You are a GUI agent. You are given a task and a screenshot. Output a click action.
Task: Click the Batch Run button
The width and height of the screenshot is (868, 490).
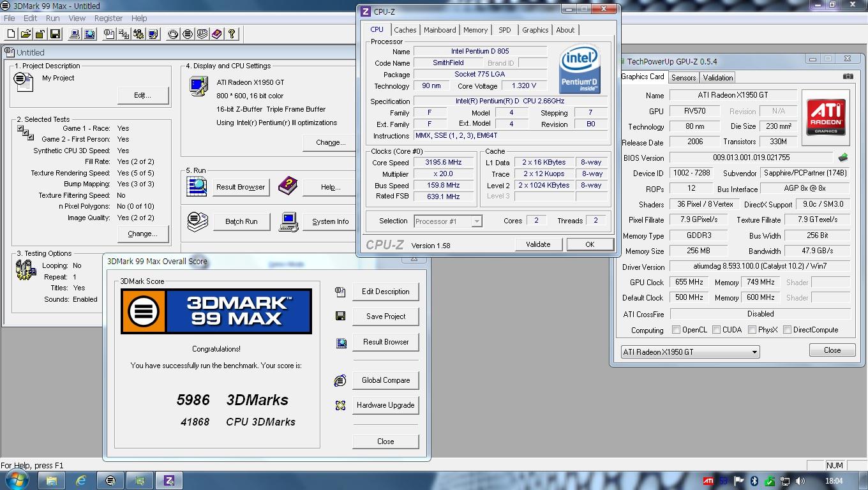(241, 221)
